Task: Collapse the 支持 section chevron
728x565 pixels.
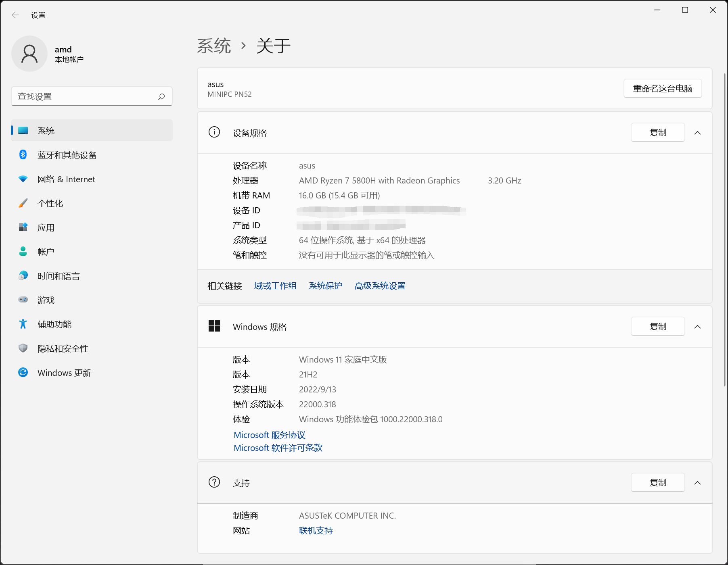Action: coord(697,483)
